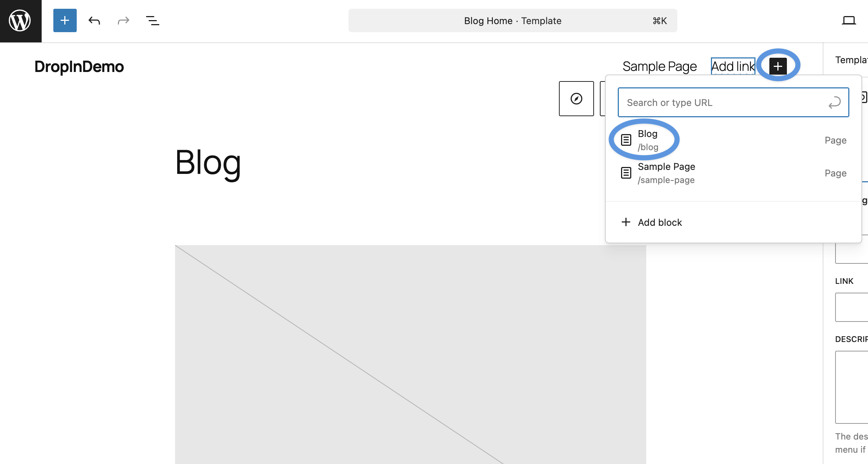Open the command center showing Blog Home Template
Screen dimensions: 868x464
tap(513, 20)
